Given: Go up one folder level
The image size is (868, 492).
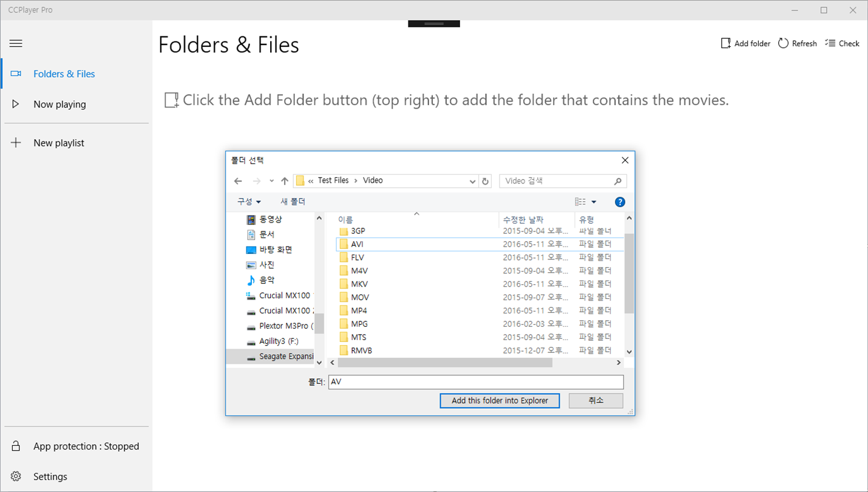Looking at the screenshot, I should [x=284, y=181].
